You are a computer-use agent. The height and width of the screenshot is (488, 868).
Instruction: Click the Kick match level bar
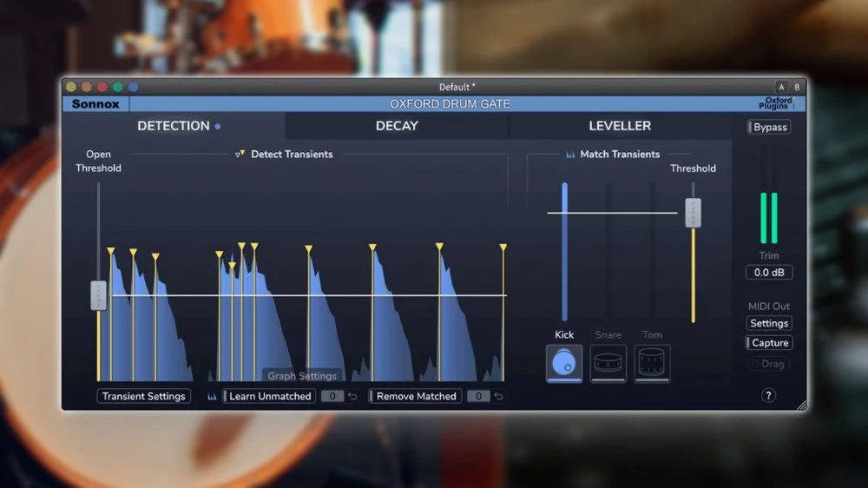(x=564, y=252)
